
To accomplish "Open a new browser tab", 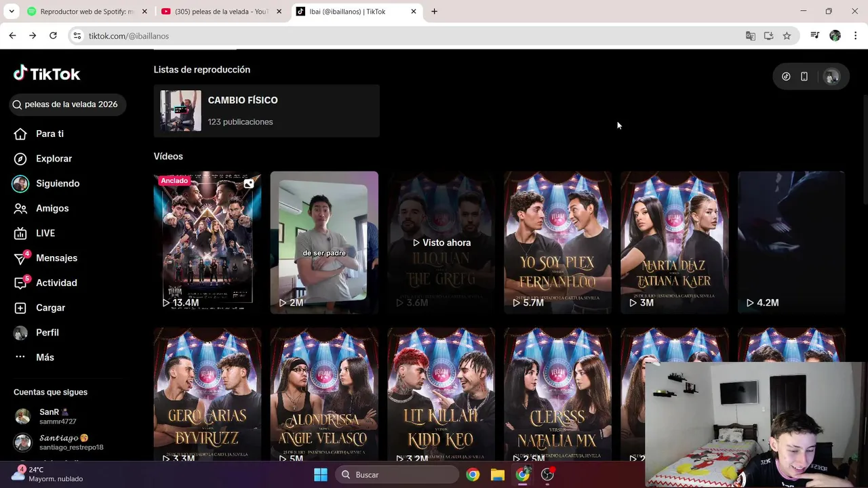I will point(434,12).
